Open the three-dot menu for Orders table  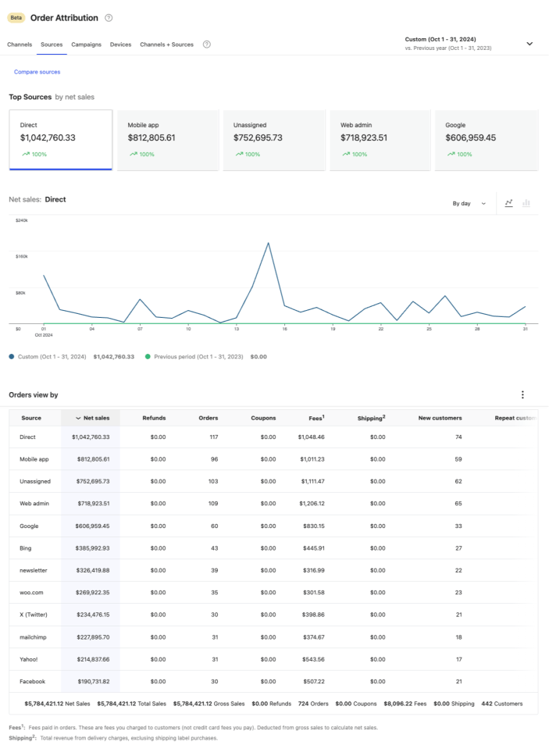pos(522,395)
